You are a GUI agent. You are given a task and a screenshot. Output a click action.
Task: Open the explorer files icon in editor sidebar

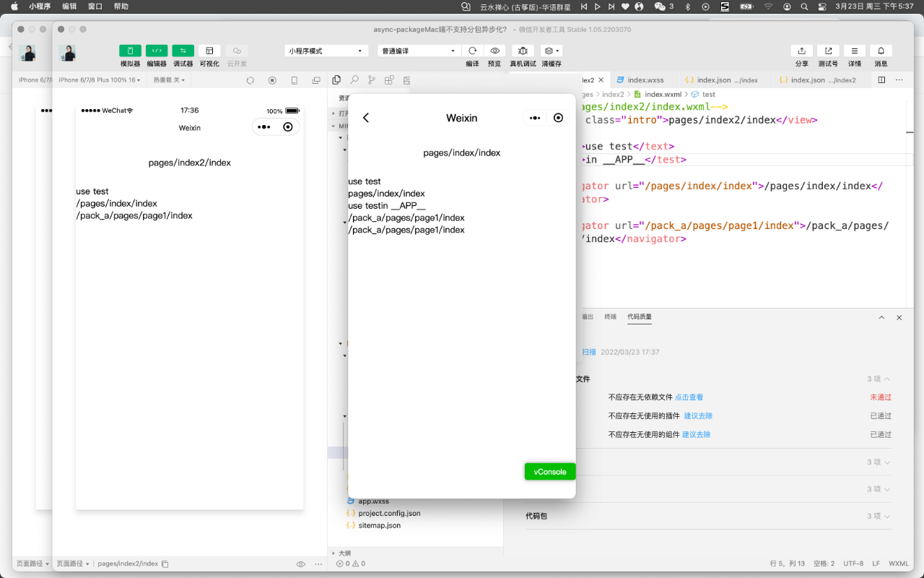(336, 80)
